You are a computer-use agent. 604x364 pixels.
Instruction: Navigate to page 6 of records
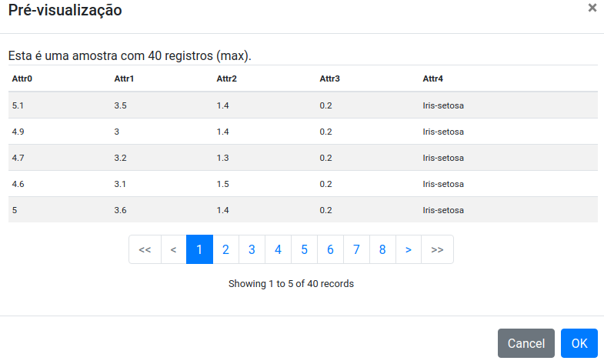[x=330, y=249]
